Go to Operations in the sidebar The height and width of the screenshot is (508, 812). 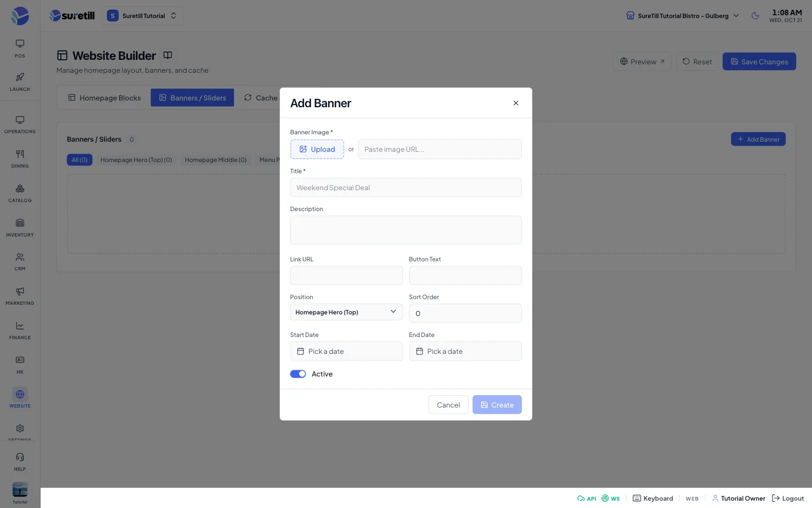pos(20,125)
